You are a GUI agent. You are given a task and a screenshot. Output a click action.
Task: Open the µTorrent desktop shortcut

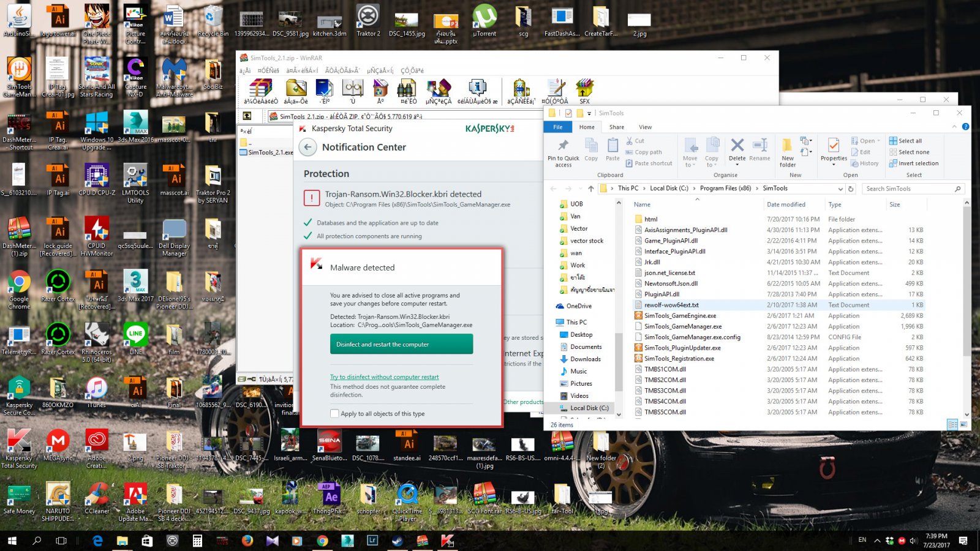click(x=484, y=21)
